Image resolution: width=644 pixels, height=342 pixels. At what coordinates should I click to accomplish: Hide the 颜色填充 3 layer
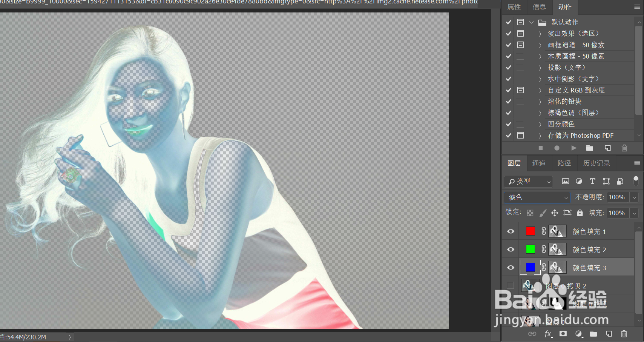511,268
